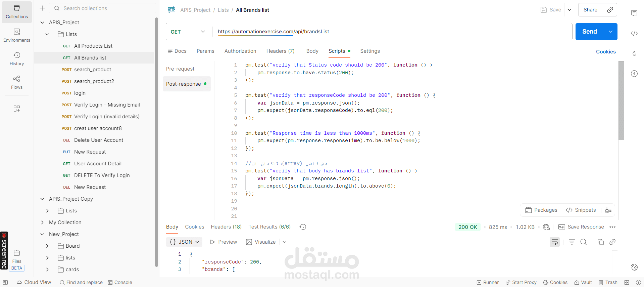Open the Send button dropdown arrow
Screen dimensions: 644x287
pyautogui.click(x=611, y=32)
